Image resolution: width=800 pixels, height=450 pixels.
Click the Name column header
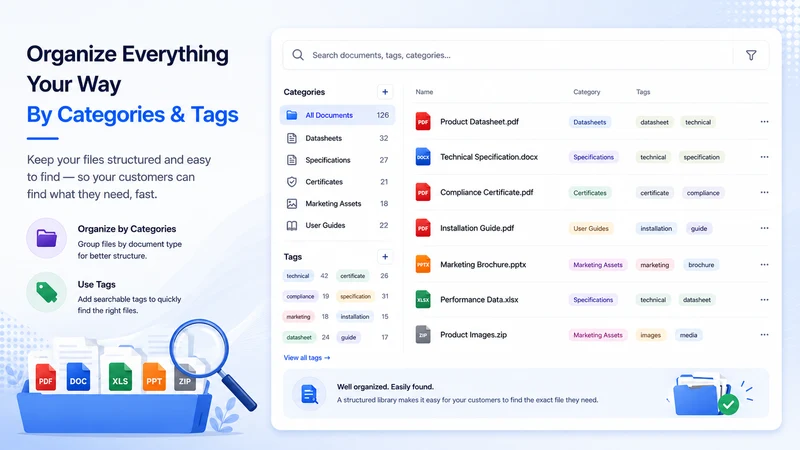[424, 92]
